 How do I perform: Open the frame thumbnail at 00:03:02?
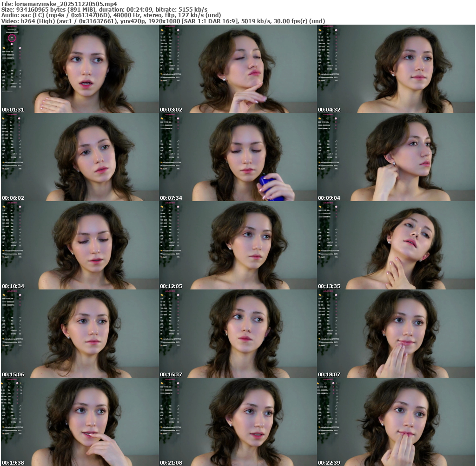(238, 69)
